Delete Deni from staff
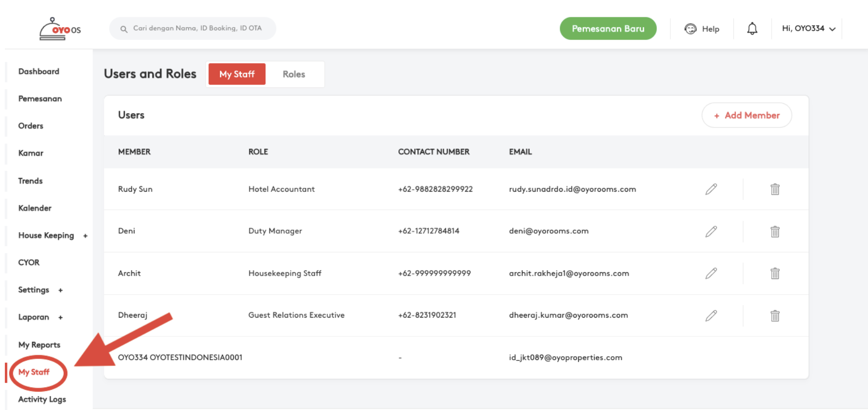 [x=775, y=231]
